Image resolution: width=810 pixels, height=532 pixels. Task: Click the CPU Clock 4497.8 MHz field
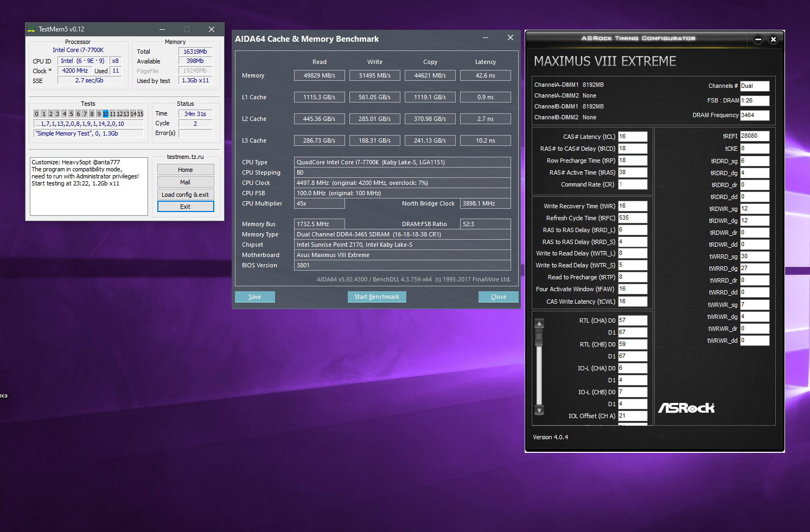click(403, 183)
